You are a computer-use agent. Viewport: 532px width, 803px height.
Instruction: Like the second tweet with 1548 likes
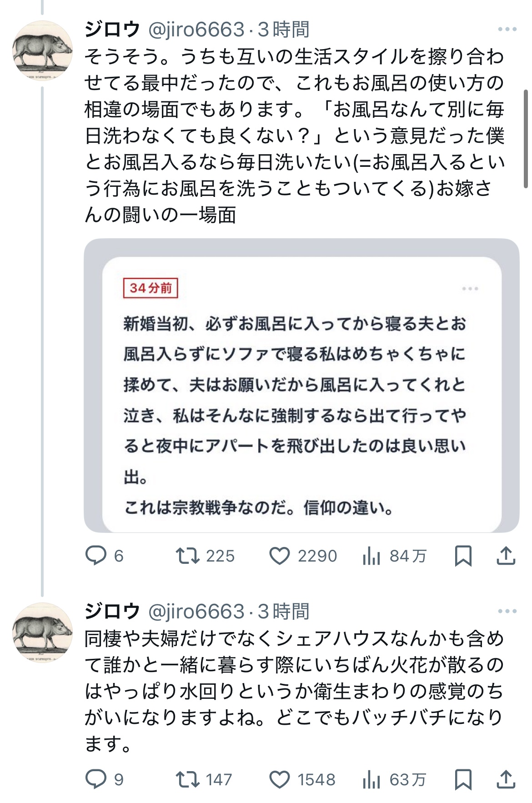pos(280,779)
